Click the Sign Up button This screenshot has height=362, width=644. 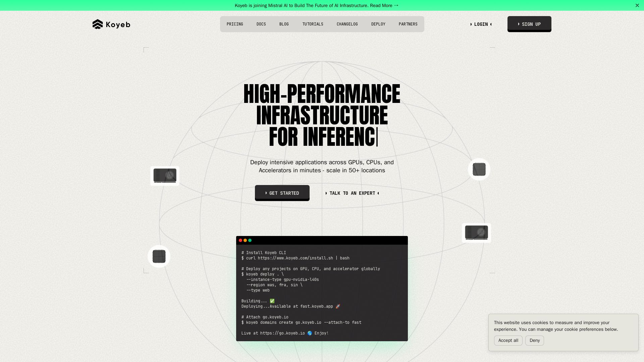point(529,24)
